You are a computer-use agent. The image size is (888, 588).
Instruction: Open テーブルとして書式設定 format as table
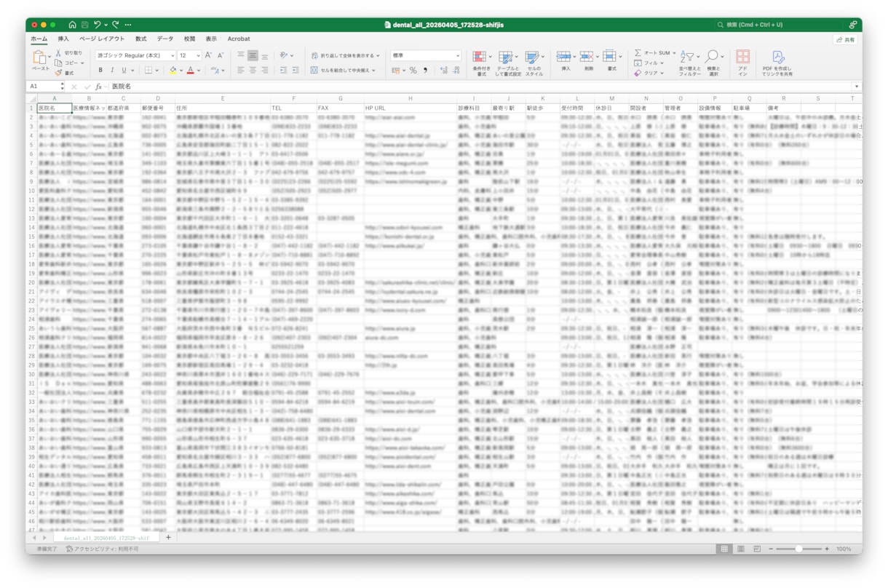tap(508, 64)
